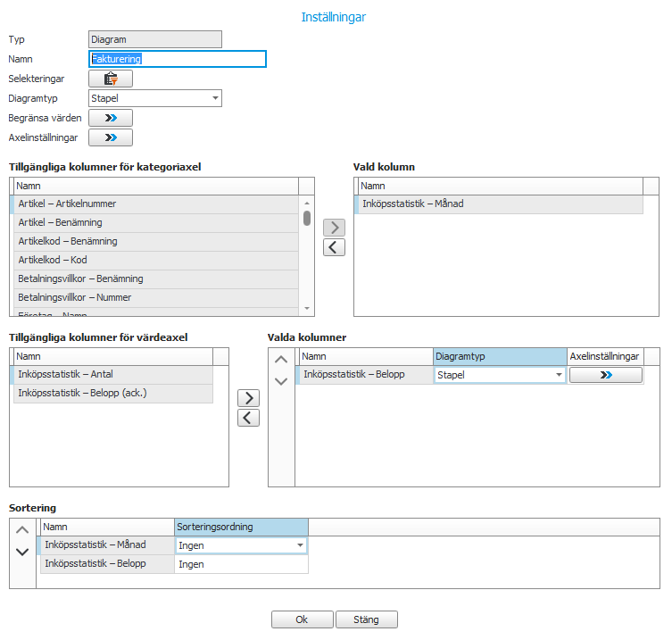672x640 pixels.
Task: Click the Stäng button
Action: click(366, 619)
